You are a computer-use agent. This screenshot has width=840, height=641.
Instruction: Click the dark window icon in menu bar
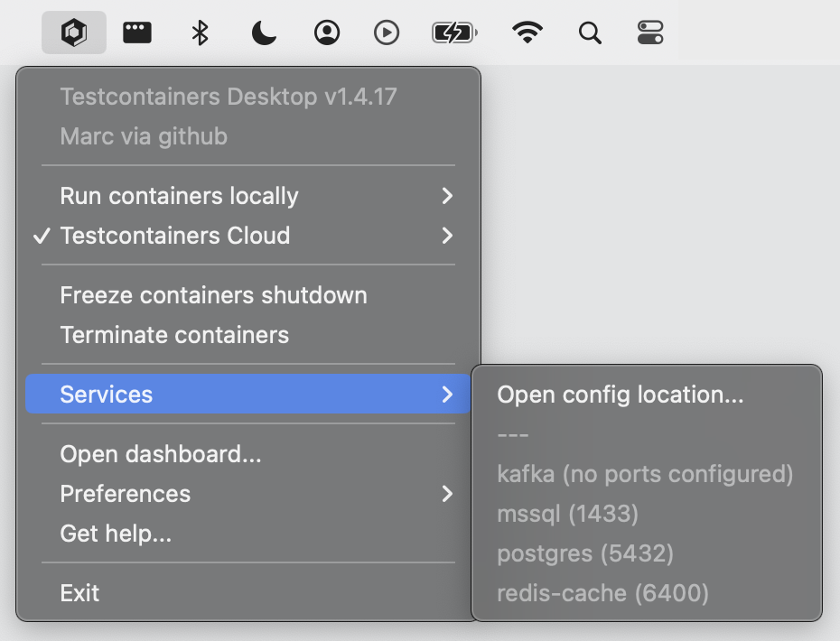[x=137, y=33]
